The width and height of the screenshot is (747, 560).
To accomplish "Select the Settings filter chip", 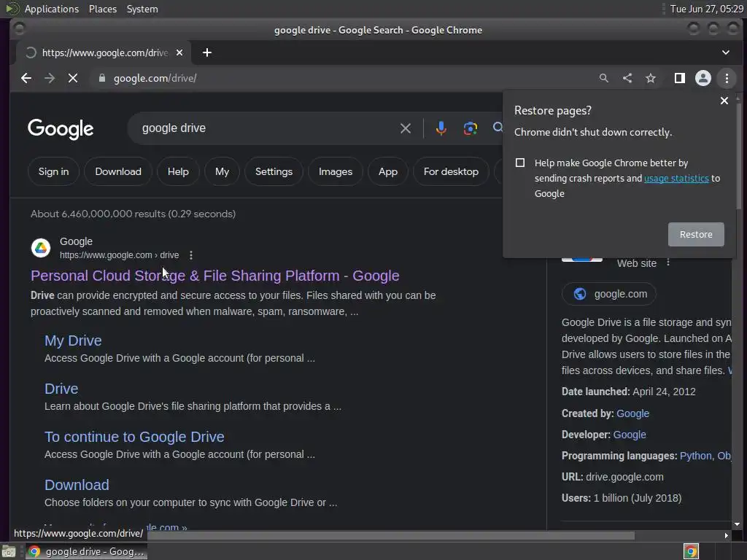I will (x=274, y=171).
